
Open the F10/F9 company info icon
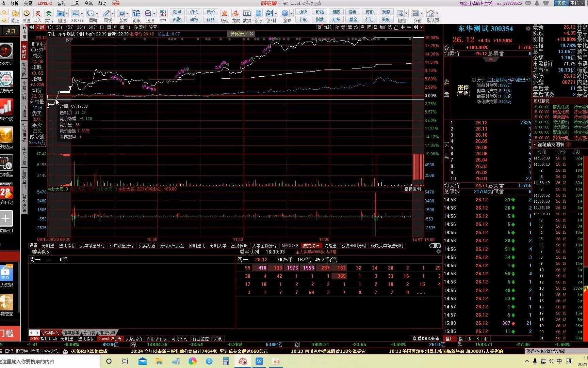click(x=76, y=14)
